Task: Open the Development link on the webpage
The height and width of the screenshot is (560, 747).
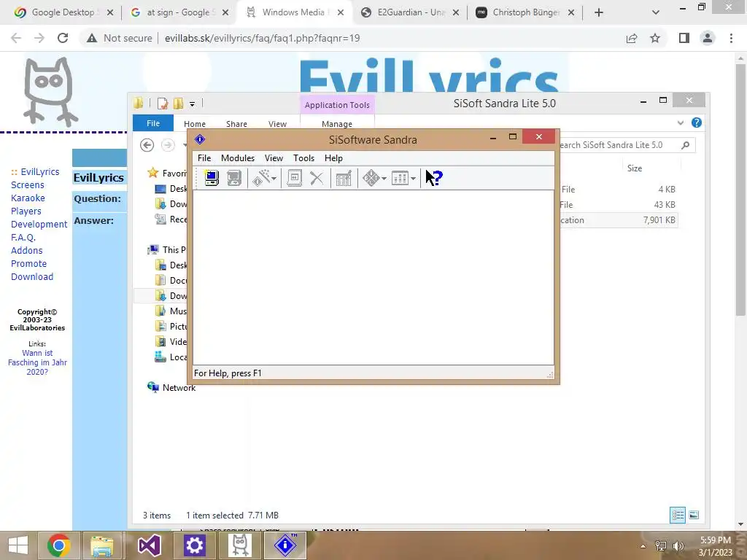Action: [39, 225]
